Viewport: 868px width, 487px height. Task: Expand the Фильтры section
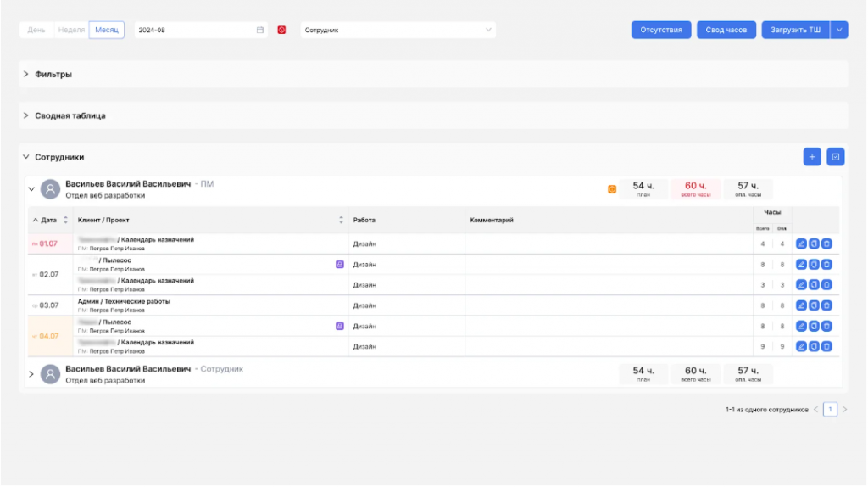coord(53,75)
